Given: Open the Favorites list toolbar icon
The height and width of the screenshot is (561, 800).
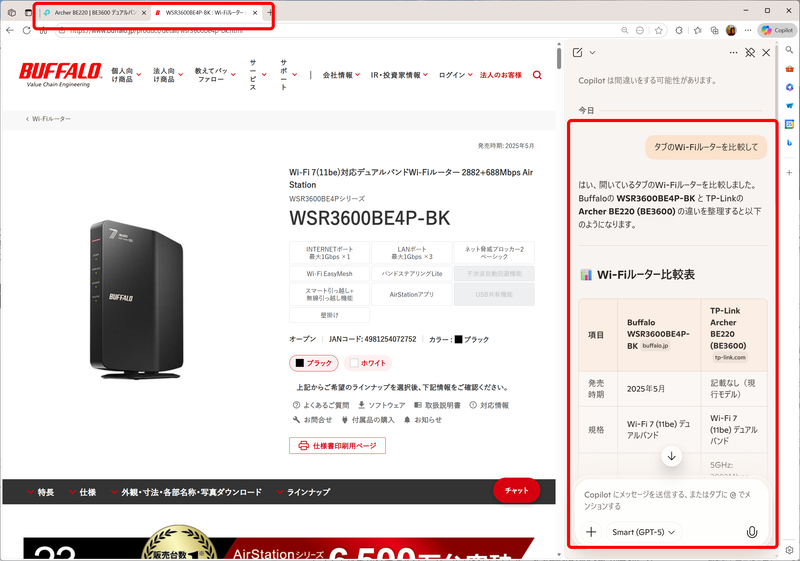Looking at the screenshot, I should (x=697, y=31).
